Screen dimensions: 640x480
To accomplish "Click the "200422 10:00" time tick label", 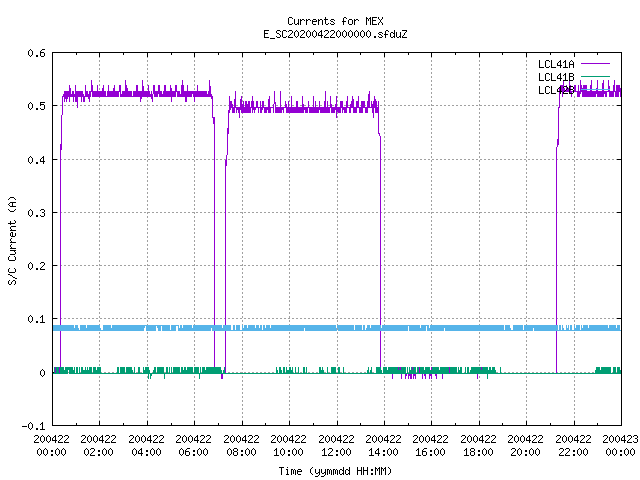I will (288, 446).
